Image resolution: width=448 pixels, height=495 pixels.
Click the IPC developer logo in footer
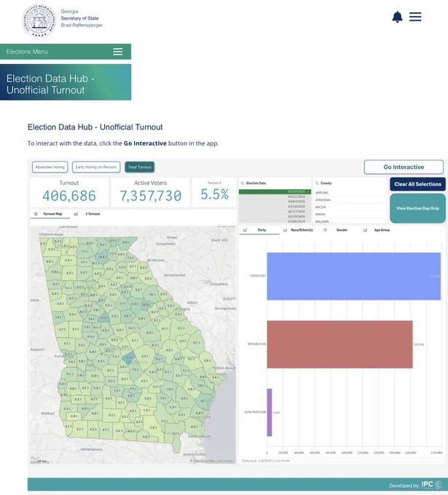click(432, 485)
